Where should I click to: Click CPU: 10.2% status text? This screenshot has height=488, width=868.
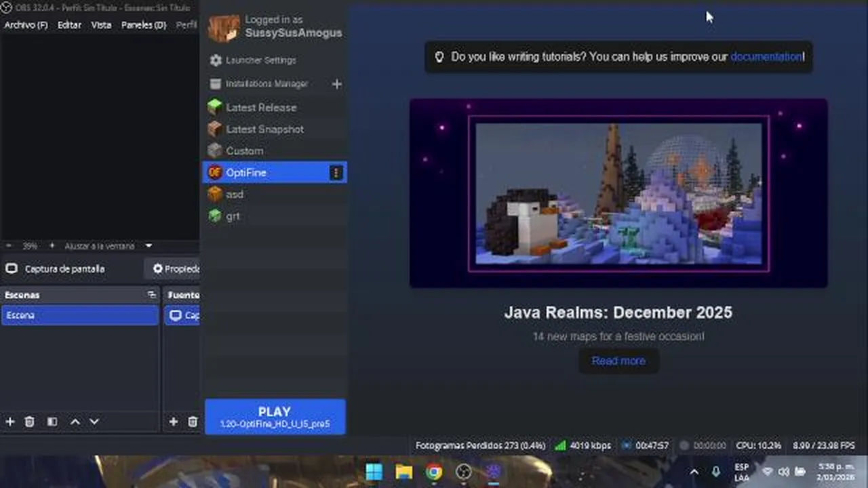pyautogui.click(x=759, y=446)
